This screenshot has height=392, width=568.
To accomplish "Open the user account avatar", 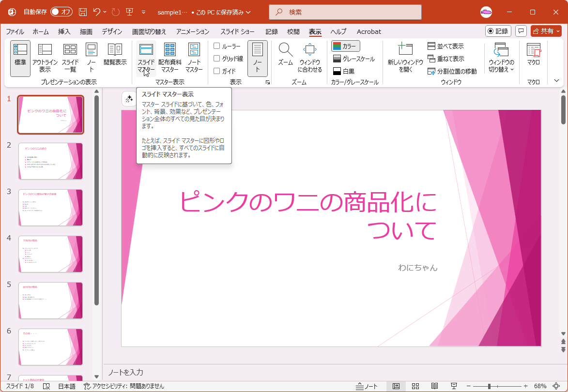I will point(486,12).
